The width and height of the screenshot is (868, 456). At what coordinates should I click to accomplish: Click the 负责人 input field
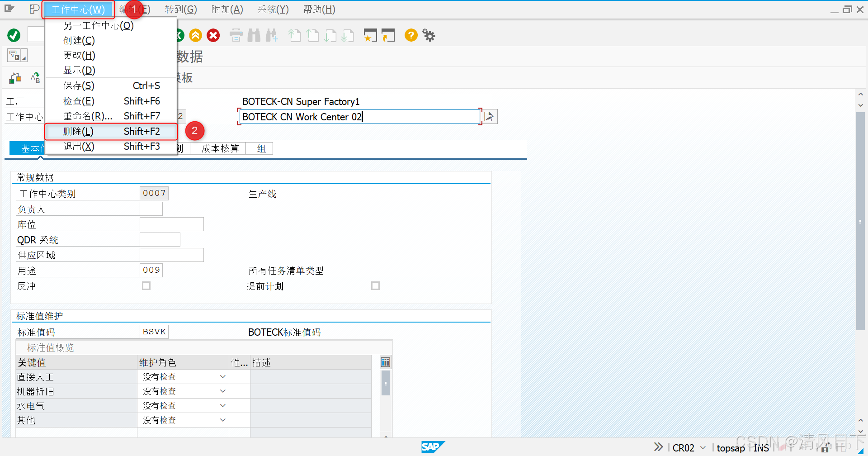[x=151, y=209]
